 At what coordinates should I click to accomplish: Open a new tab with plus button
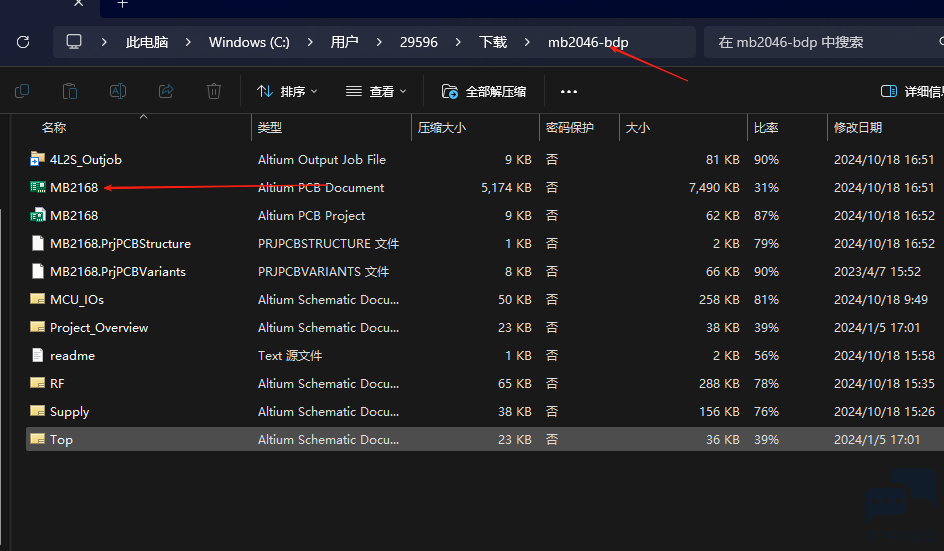pos(123,4)
